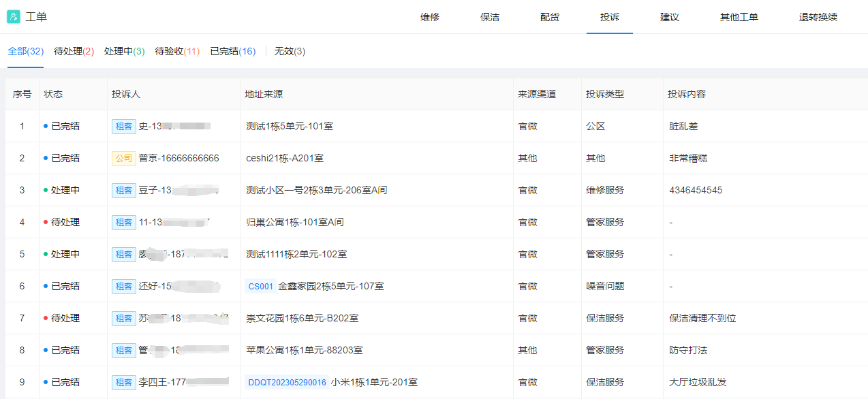
Task: Click the CS001 tag in row 6
Action: pos(260,287)
